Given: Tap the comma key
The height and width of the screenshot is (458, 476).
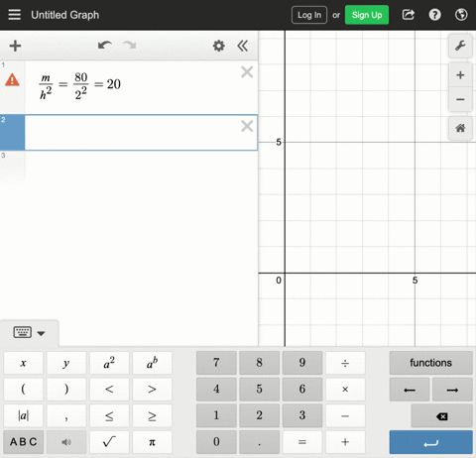Looking at the screenshot, I should pyautogui.click(x=66, y=415).
